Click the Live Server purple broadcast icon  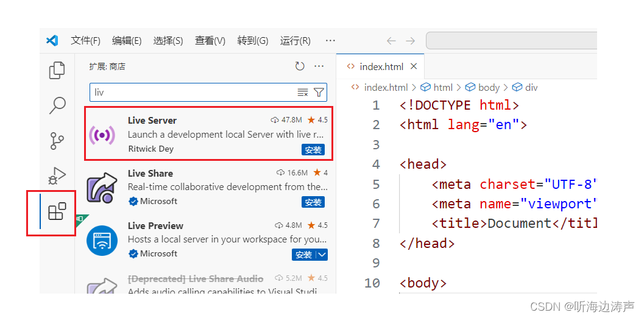point(102,135)
